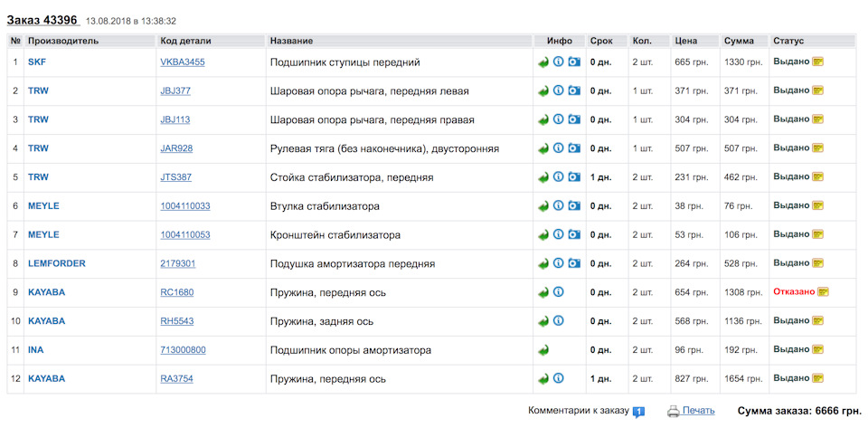The height and width of the screenshot is (428, 868).
Task: Open yellow note icon next to Отказано status
Action: coord(823,292)
